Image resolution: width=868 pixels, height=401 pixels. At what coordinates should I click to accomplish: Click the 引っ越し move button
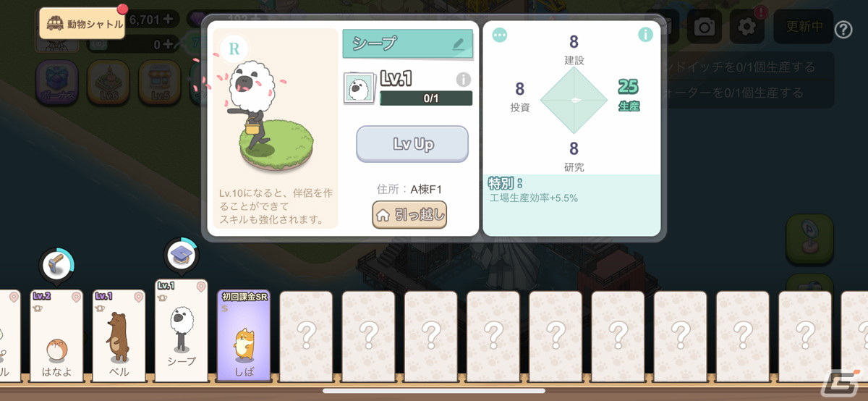coord(409,215)
